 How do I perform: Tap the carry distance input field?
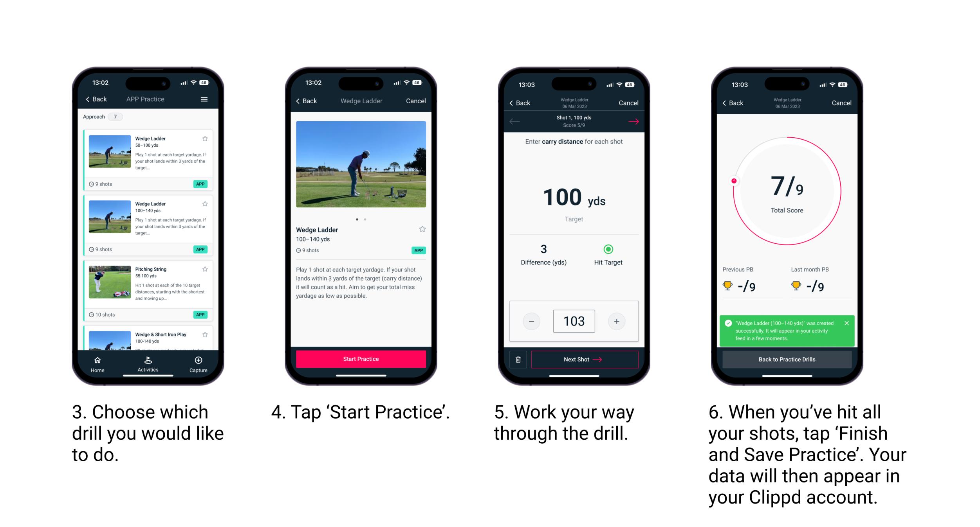click(x=573, y=321)
